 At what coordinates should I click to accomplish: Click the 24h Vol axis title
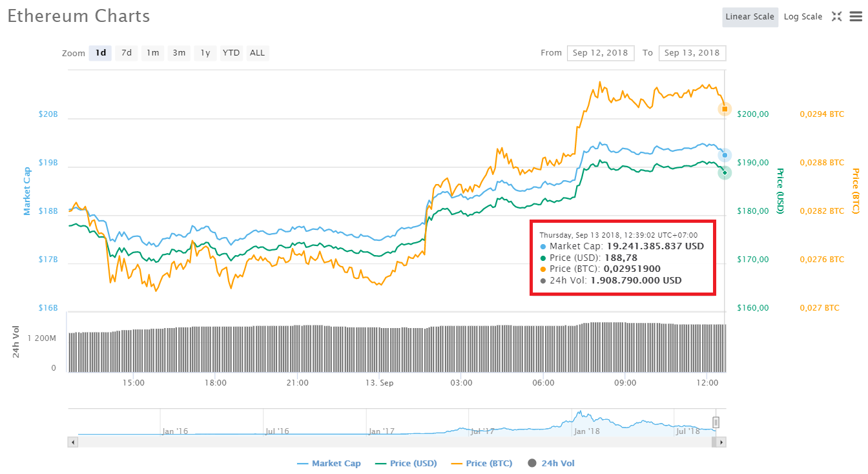pos(17,342)
